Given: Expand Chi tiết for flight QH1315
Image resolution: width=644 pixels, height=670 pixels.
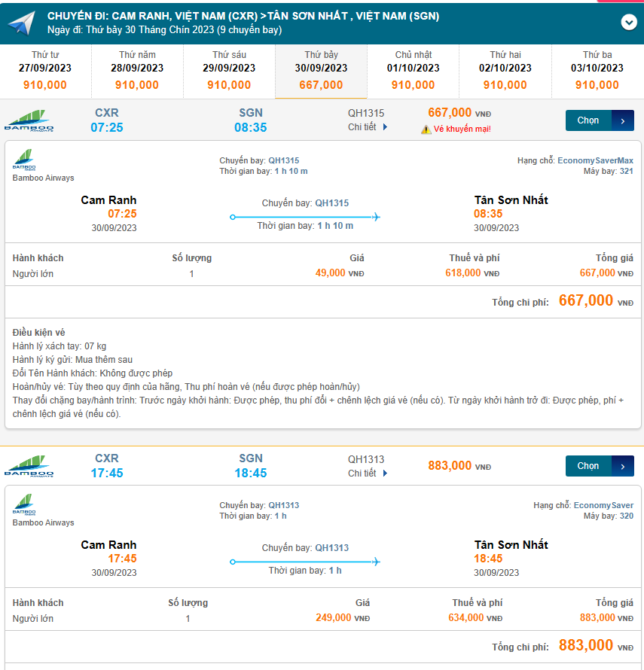Looking at the screenshot, I should [x=368, y=127].
